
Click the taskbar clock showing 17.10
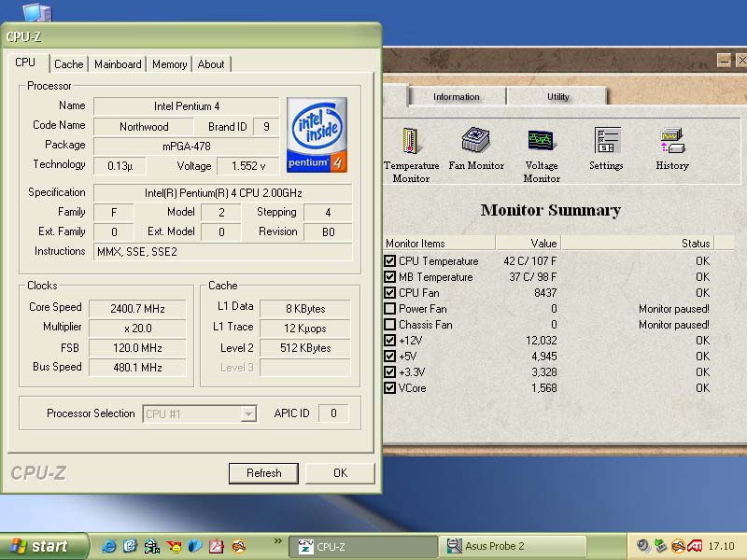721,546
